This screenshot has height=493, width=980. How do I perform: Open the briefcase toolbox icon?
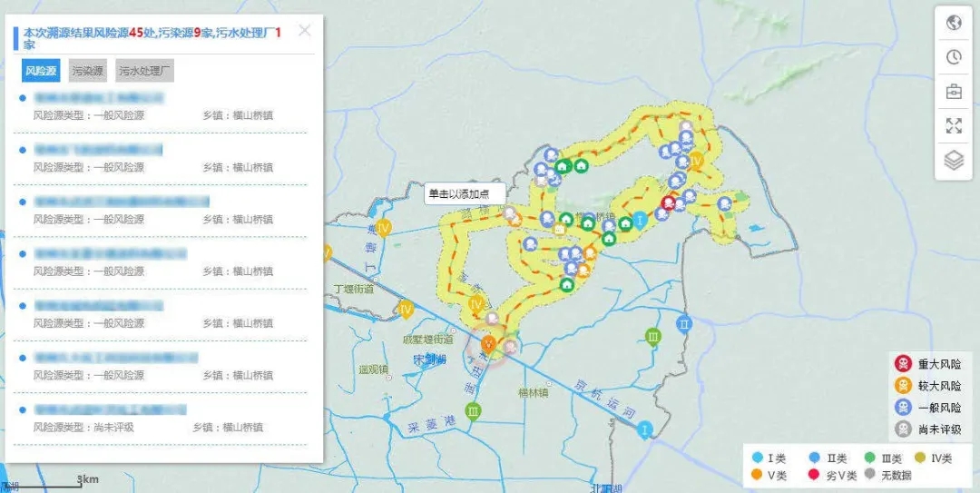954,92
